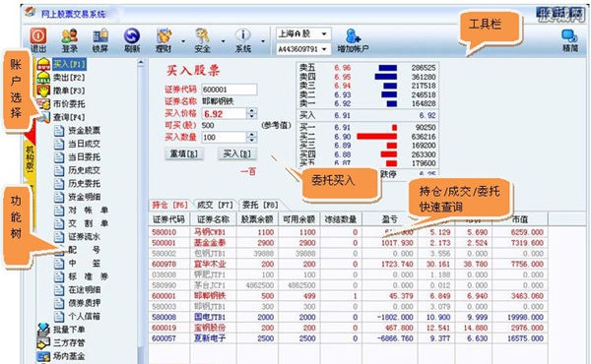Screen dimensions: 591x364
Task: Click the 锁屏 lock screen icon
Action: coord(100,40)
